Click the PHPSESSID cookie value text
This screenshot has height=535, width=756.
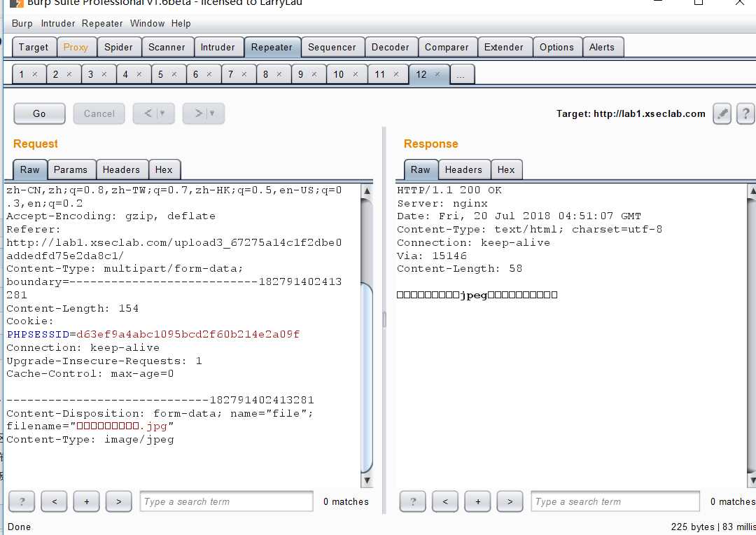point(188,334)
